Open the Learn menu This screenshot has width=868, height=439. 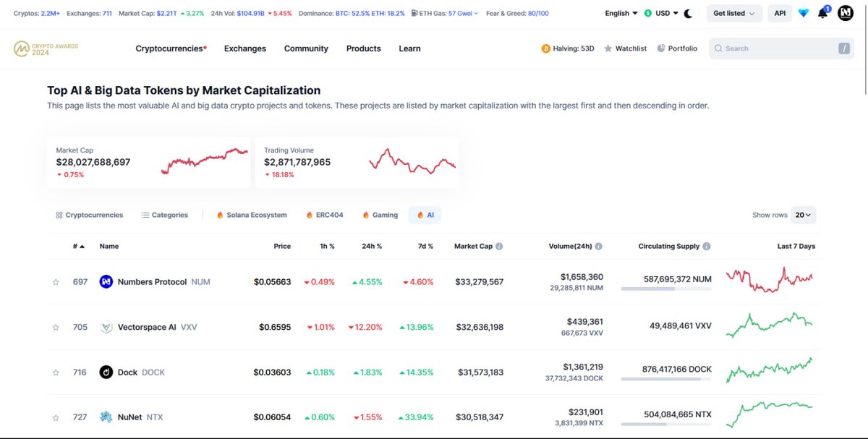pos(409,48)
